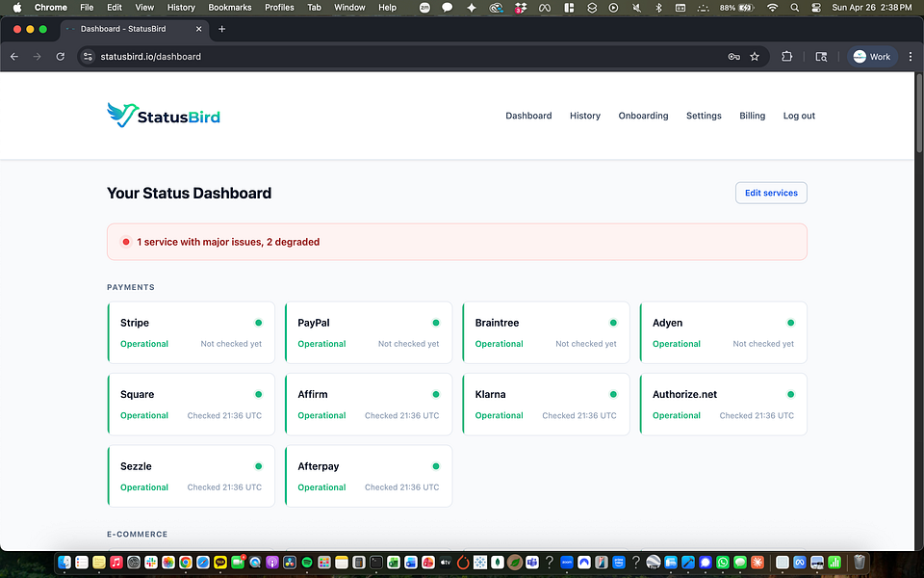Image resolution: width=924 pixels, height=578 pixels.
Task: Open the Afterpay status card
Action: click(369, 476)
